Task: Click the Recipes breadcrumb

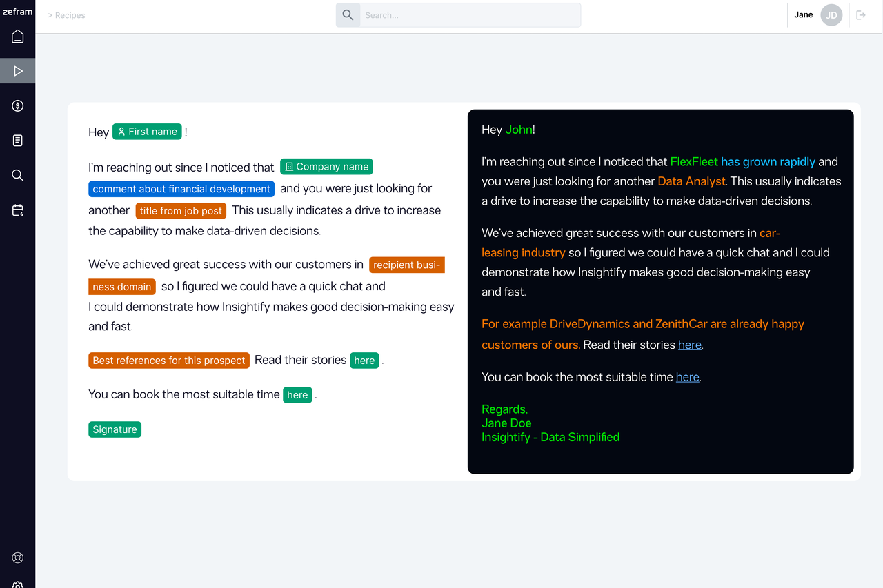Action: tap(70, 15)
